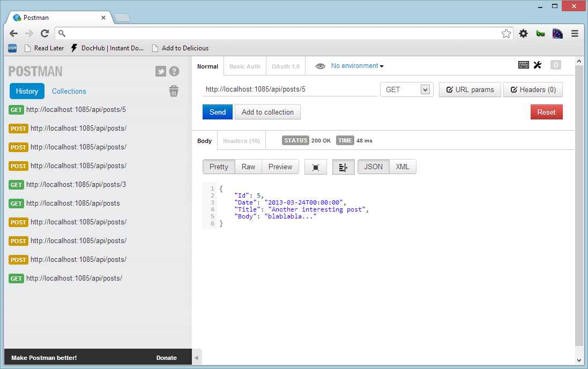Open the GET method dropdown
The width and height of the screenshot is (588, 369).
(407, 89)
